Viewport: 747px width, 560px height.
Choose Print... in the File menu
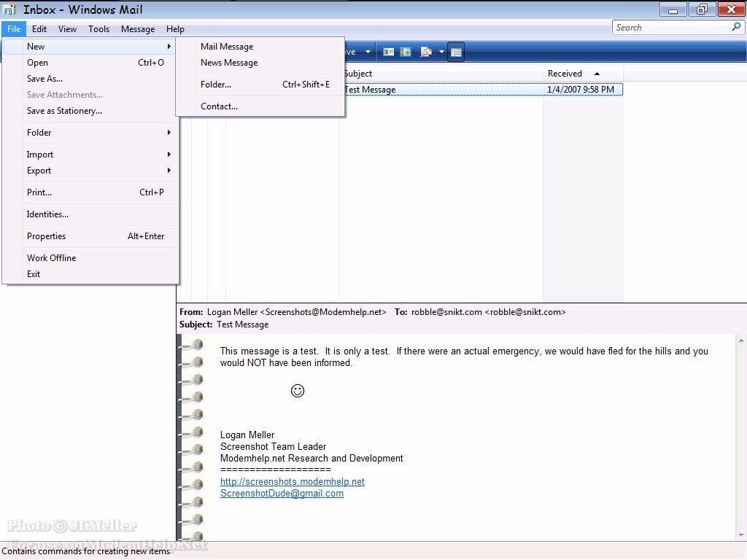(x=90, y=192)
